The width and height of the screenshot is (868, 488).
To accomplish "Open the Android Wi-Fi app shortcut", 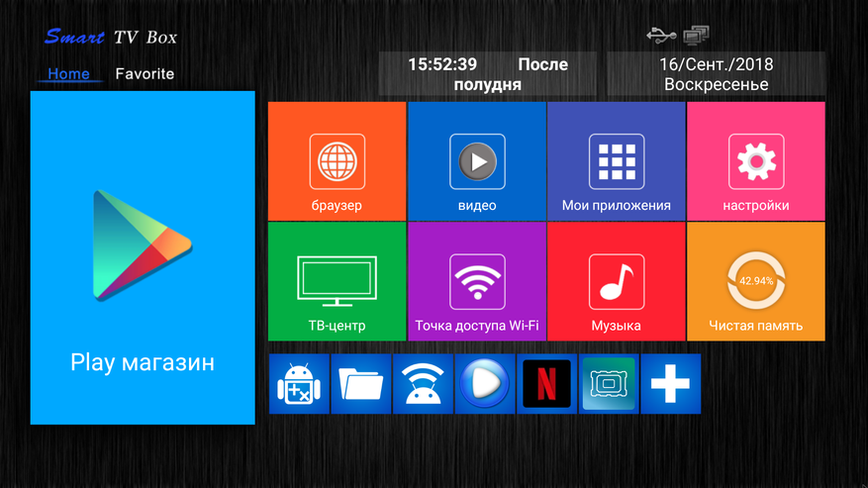I will pyautogui.click(x=423, y=384).
